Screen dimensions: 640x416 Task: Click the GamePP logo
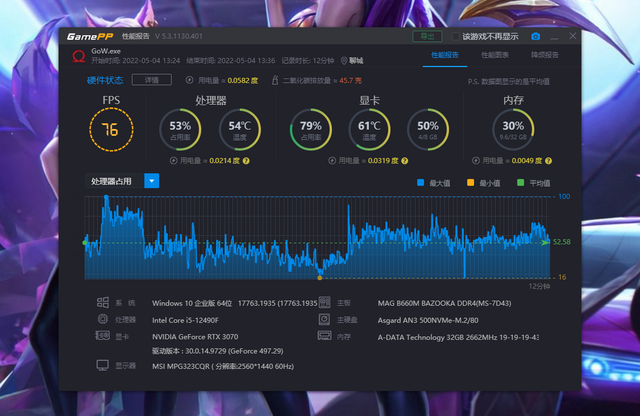pos(89,36)
